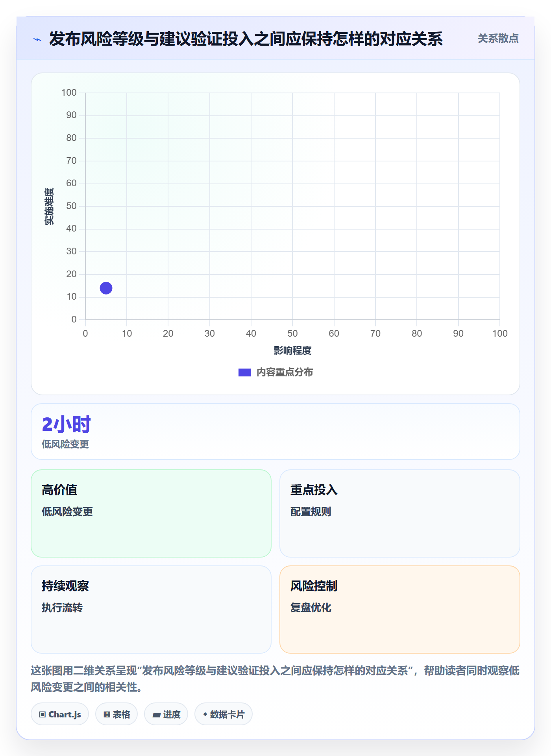Open the 风险控制 quadrant card heading
This screenshot has width=551, height=756.
tap(314, 586)
